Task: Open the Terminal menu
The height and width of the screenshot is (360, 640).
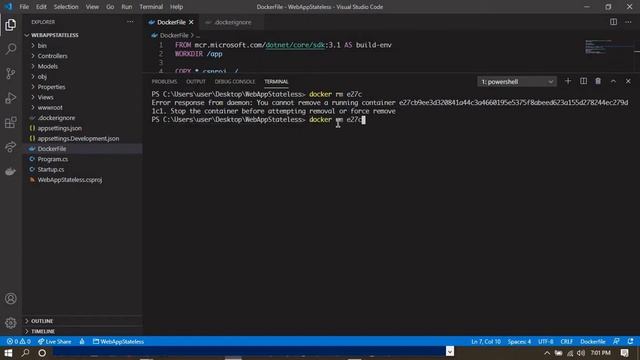Action: [x=151, y=7]
